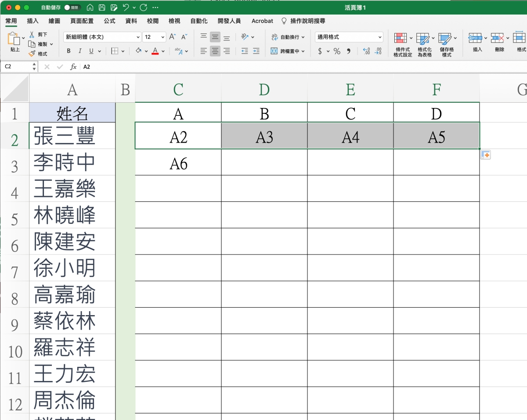Switch to the 頁面配置 tab
The height and width of the screenshot is (420, 527).
(x=82, y=21)
